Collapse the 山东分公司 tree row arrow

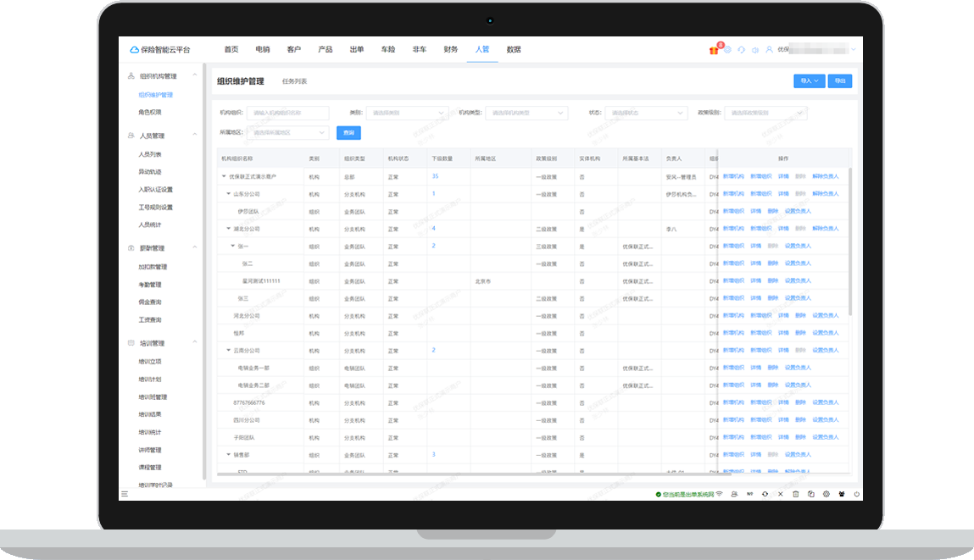pyautogui.click(x=228, y=194)
